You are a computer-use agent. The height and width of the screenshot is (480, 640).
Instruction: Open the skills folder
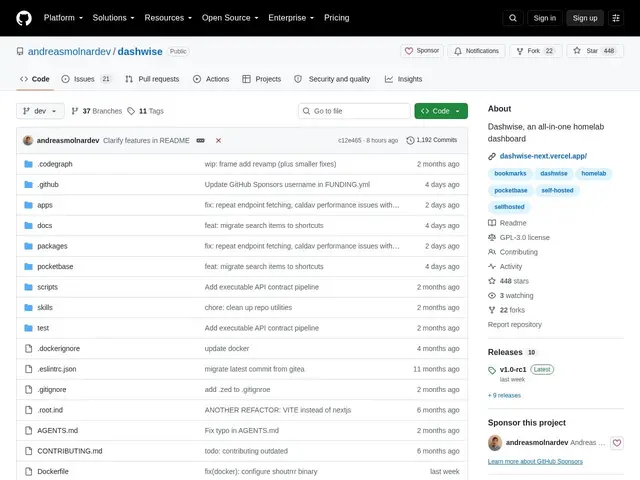(x=45, y=307)
